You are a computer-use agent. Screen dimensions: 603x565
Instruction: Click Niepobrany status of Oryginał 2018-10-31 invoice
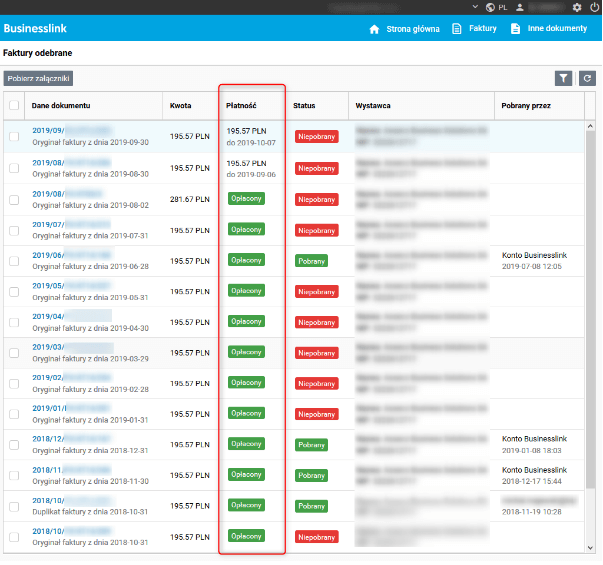pyautogui.click(x=316, y=537)
